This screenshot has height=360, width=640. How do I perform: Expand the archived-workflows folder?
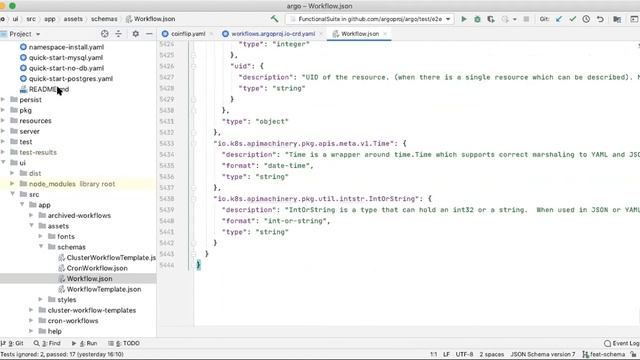pos(31,215)
